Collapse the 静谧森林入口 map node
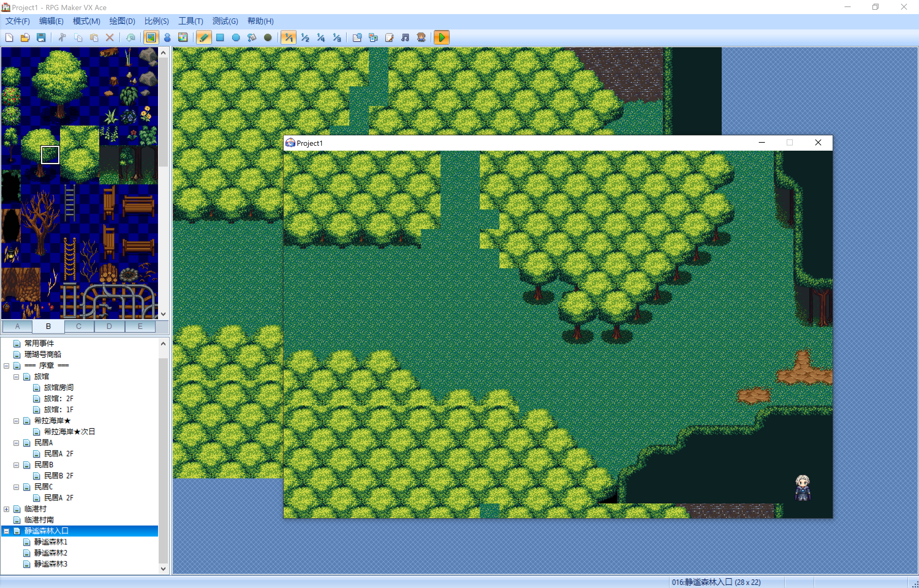919x588 pixels. coord(6,531)
